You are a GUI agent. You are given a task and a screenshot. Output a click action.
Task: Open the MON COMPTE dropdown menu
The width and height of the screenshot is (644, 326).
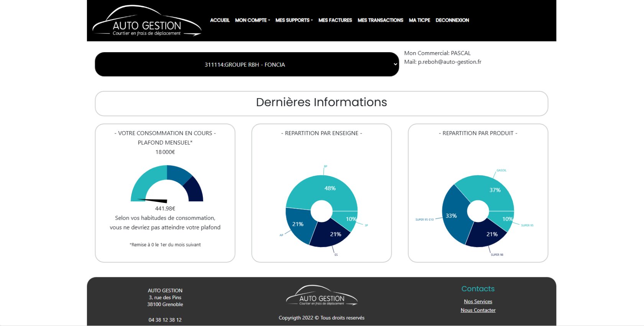[x=253, y=20]
